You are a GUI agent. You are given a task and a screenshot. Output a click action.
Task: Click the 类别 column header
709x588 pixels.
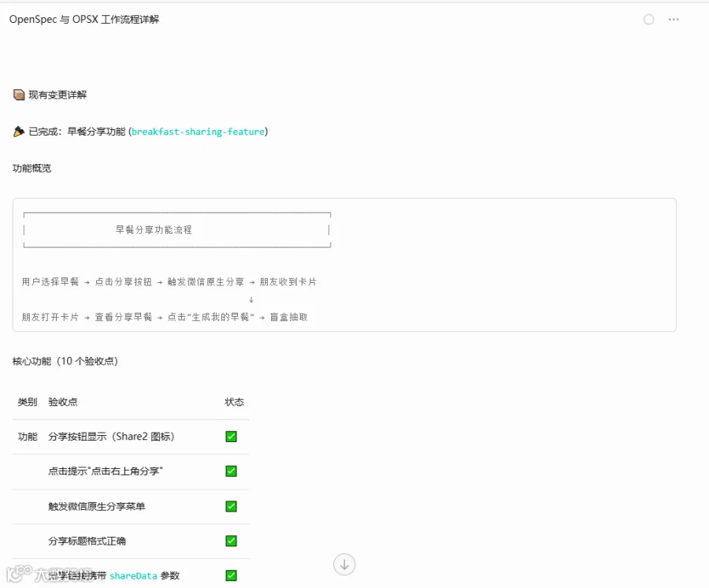(27, 402)
